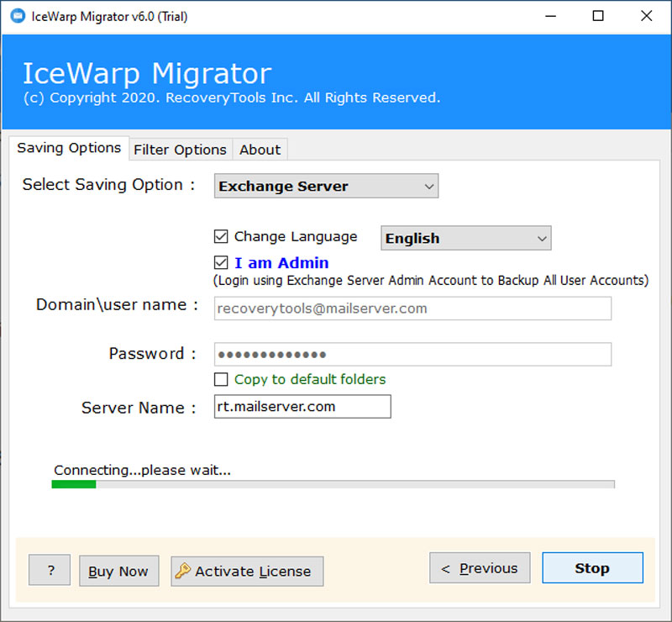This screenshot has width=672, height=622.
Task: Click the 'Password :' label
Action: [x=153, y=354]
